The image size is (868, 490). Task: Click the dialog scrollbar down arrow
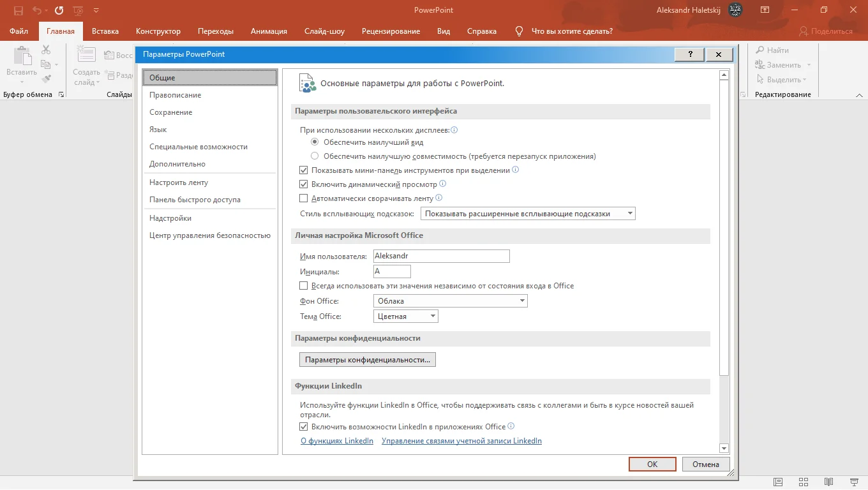pos(724,449)
